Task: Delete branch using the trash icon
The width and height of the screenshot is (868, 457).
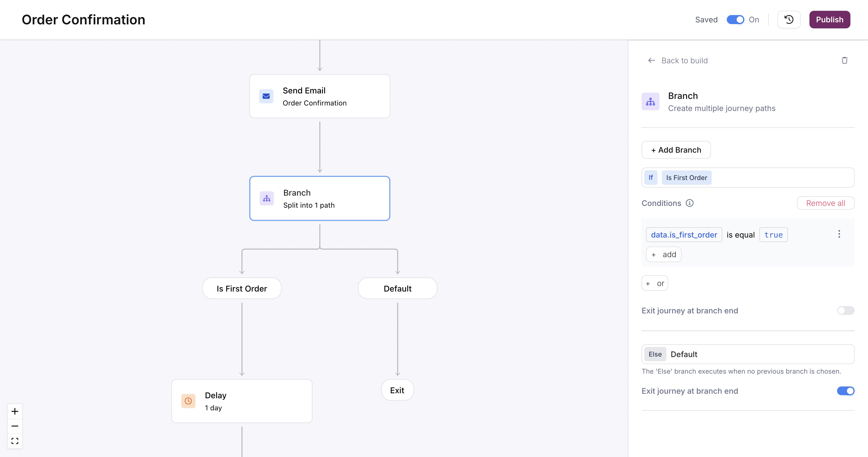Action: point(844,60)
